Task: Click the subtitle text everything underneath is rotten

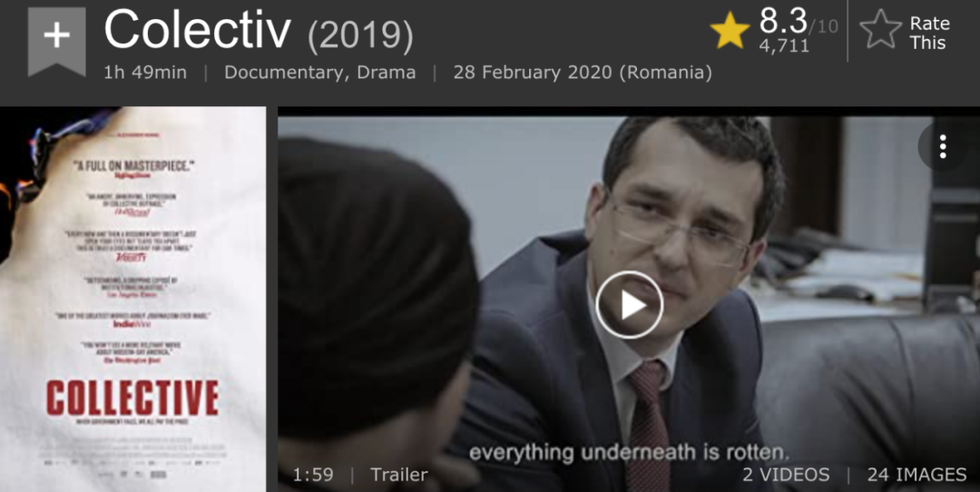Action: point(630,453)
